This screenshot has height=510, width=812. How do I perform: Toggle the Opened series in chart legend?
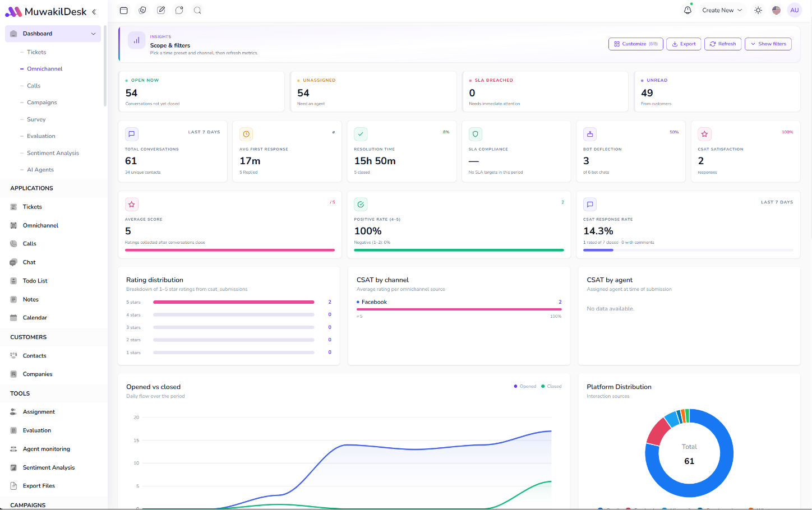coord(525,386)
